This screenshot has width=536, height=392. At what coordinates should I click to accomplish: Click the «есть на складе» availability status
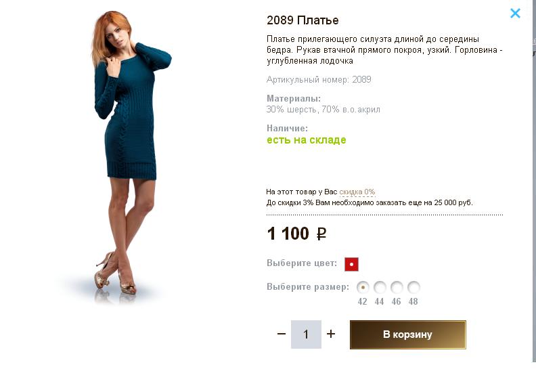coord(306,140)
